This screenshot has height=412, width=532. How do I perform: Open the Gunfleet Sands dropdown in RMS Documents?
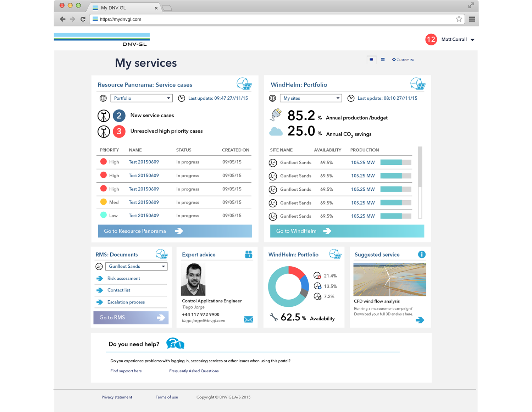136,266
